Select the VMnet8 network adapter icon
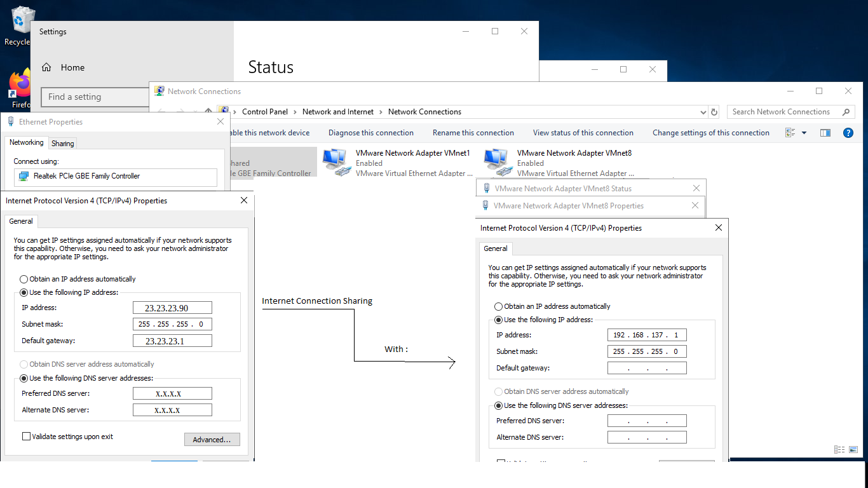Screen dimensions: 868x488 click(x=498, y=163)
